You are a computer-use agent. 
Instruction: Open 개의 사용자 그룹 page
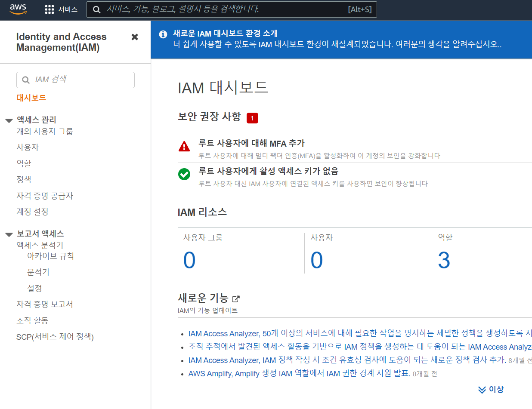coord(45,132)
